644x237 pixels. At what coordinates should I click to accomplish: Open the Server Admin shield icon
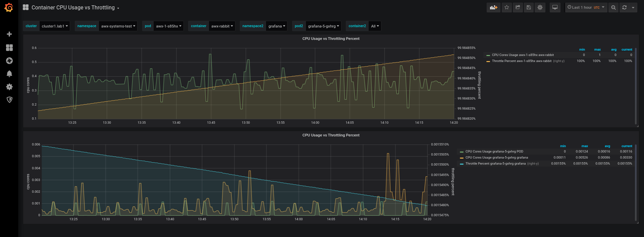9,100
